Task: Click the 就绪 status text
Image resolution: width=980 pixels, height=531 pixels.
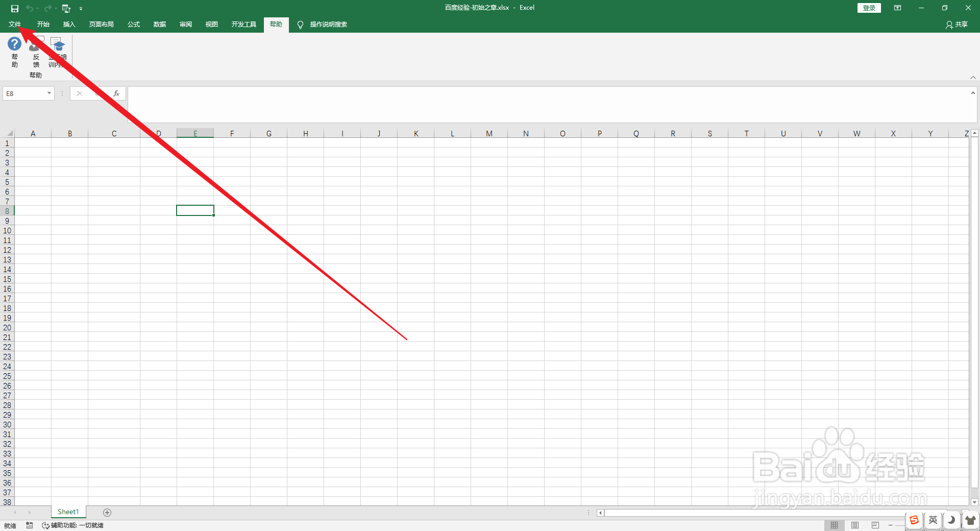Action: tap(10, 525)
